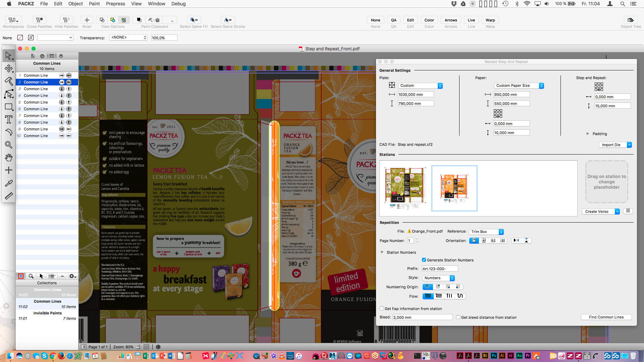
Task: Select the orange station thumbnail
Action: tap(454, 188)
